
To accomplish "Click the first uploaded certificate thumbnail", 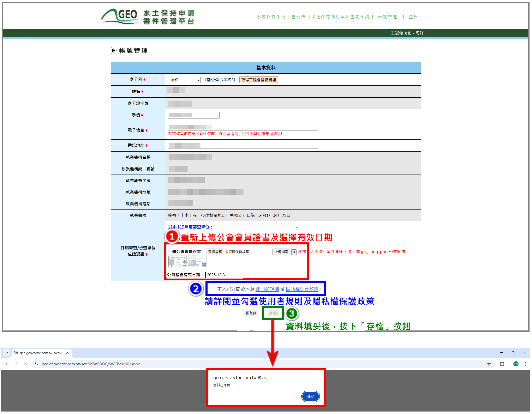I will pos(177,262).
